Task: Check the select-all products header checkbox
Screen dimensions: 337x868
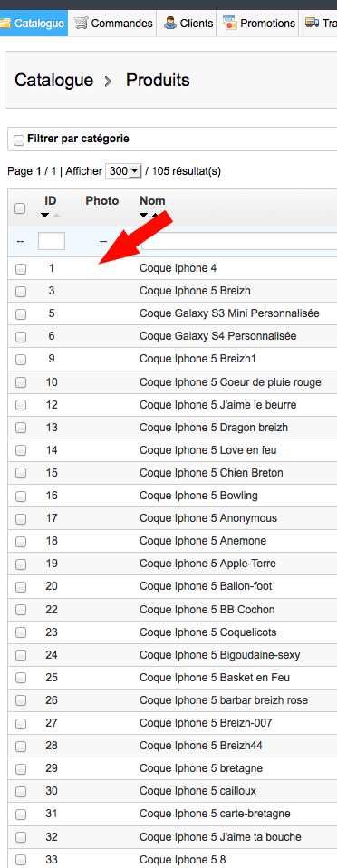Action: pos(20,208)
